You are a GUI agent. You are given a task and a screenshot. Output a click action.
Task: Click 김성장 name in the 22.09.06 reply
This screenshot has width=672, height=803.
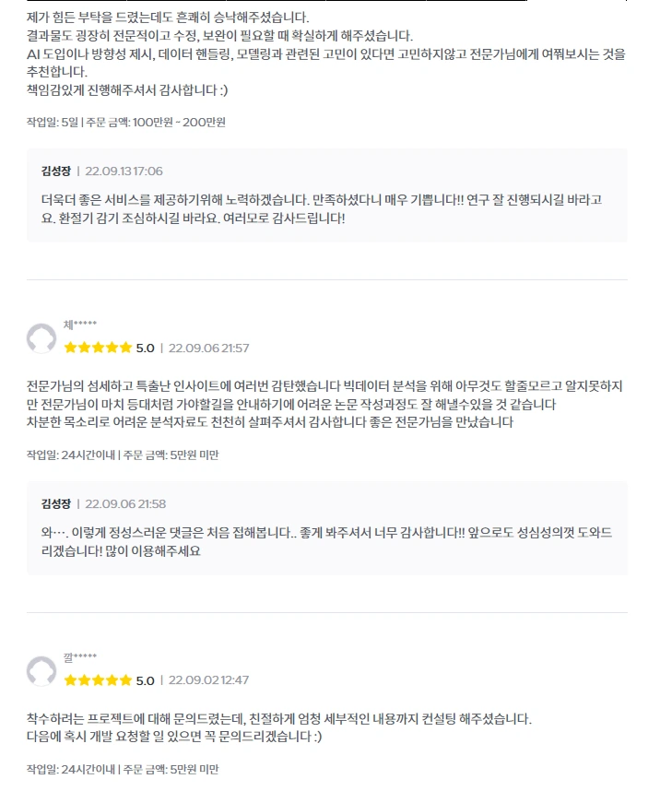[x=56, y=504]
